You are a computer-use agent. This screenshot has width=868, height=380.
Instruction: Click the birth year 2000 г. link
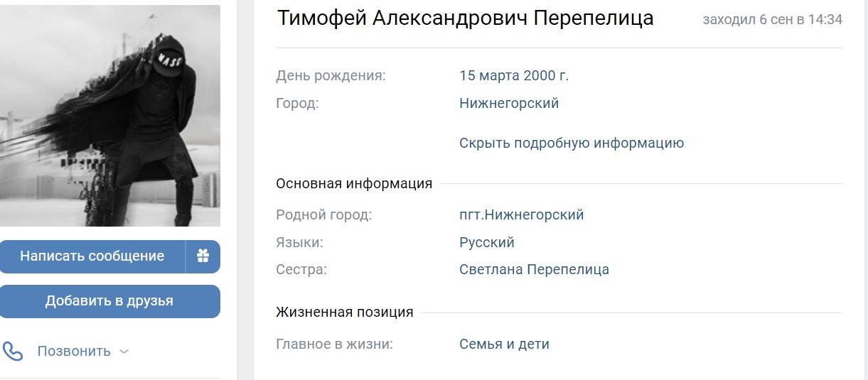(x=546, y=75)
